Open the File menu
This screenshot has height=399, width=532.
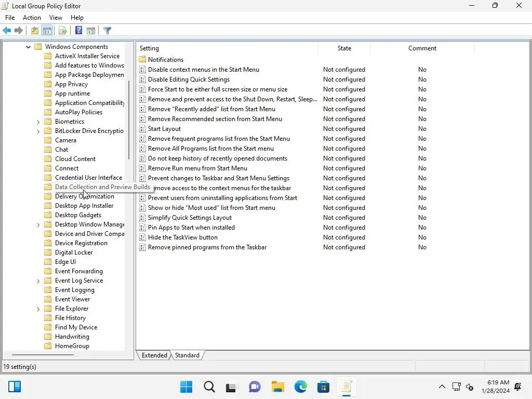pos(10,18)
